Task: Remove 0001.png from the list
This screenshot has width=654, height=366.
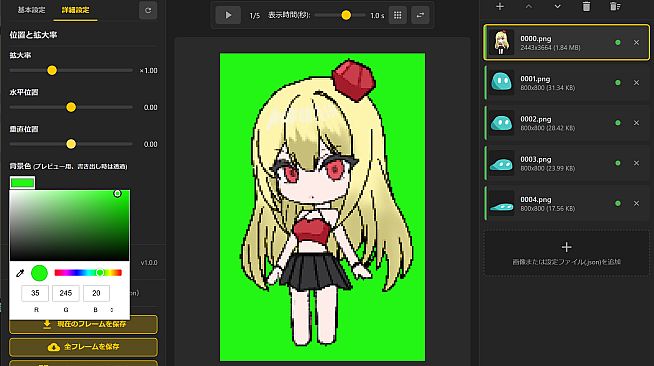Action: (x=636, y=83)
